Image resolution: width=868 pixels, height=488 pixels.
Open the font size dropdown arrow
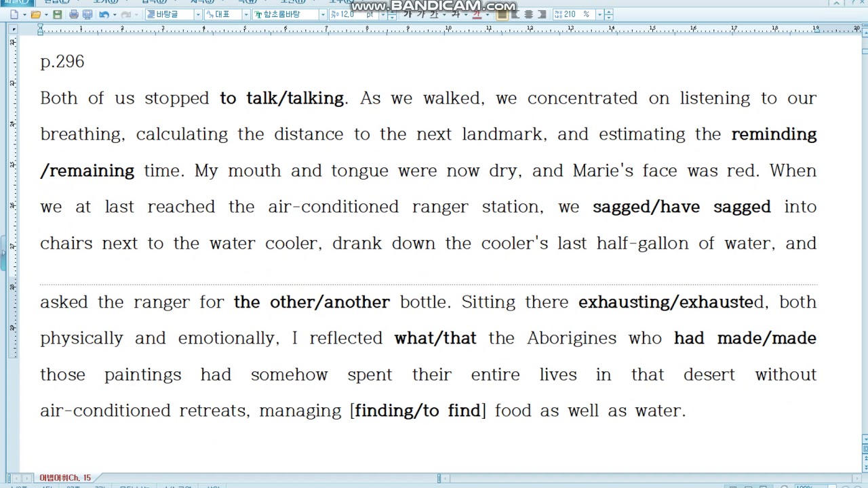tap(383, 14)
